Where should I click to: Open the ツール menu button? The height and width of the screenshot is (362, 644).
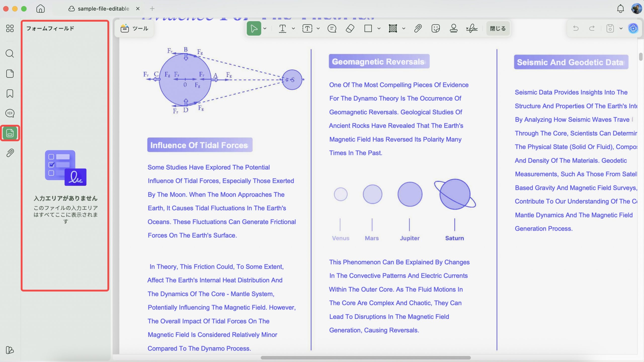click(x=134, y=28)
